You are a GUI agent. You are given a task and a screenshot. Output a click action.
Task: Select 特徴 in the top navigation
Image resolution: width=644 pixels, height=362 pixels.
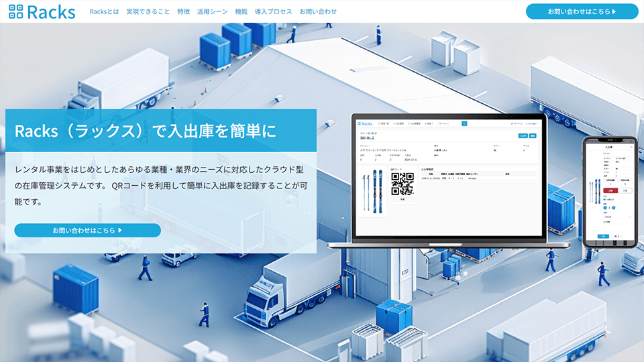[183, 12]
